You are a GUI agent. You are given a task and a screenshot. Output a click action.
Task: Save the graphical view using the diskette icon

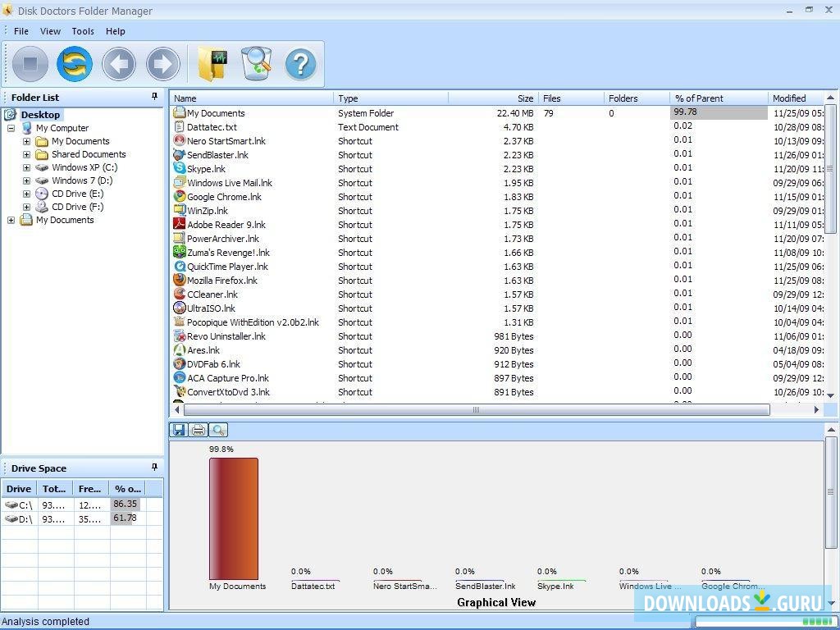178,429
